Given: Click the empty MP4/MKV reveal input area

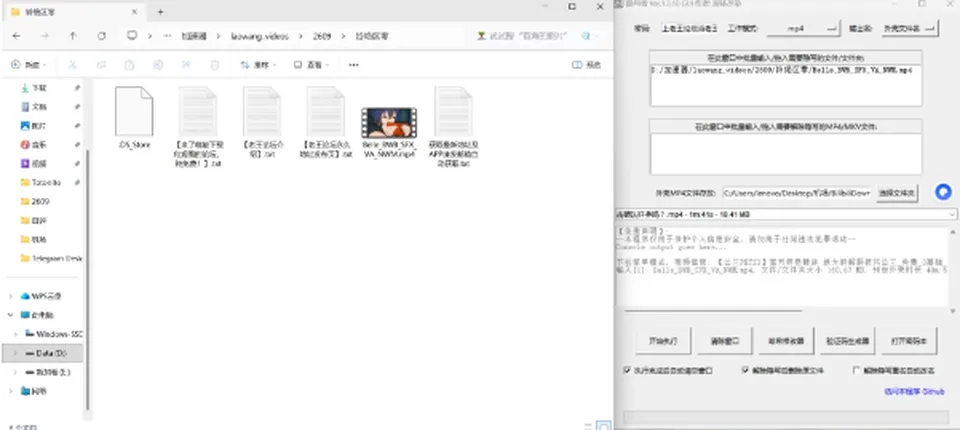Looking at the screenshot, I should pyautogui.click(x=786, y=154).
